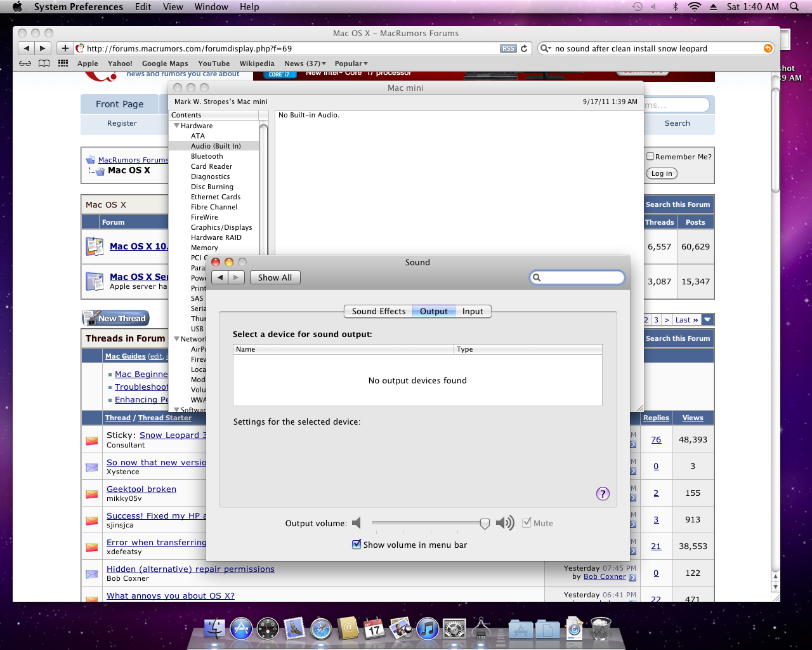Open iCal calendar in the Dock
The height and width of the screenshot is (650, 812).
374,629
